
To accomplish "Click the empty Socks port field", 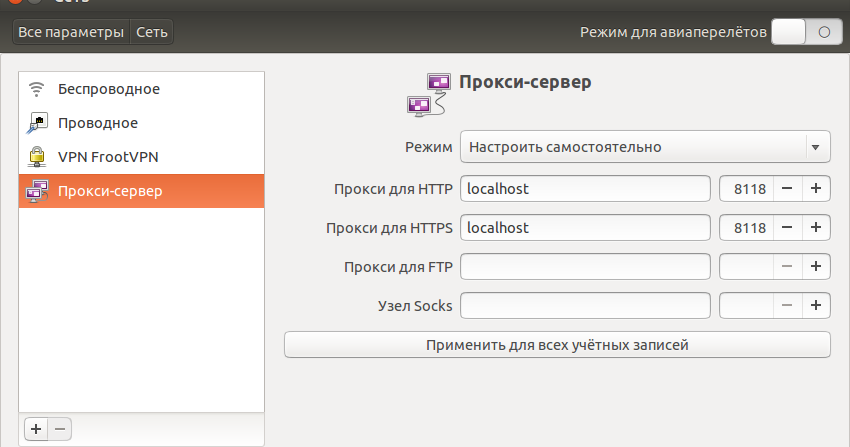I will pyautogui.click(x=746, y=306).
